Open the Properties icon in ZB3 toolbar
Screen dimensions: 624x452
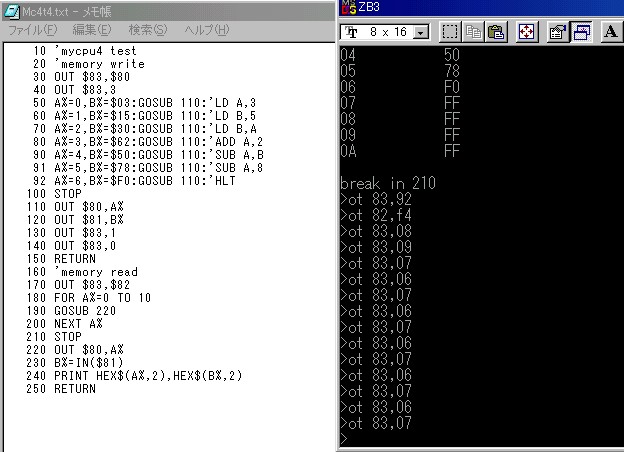coord(558,32)
